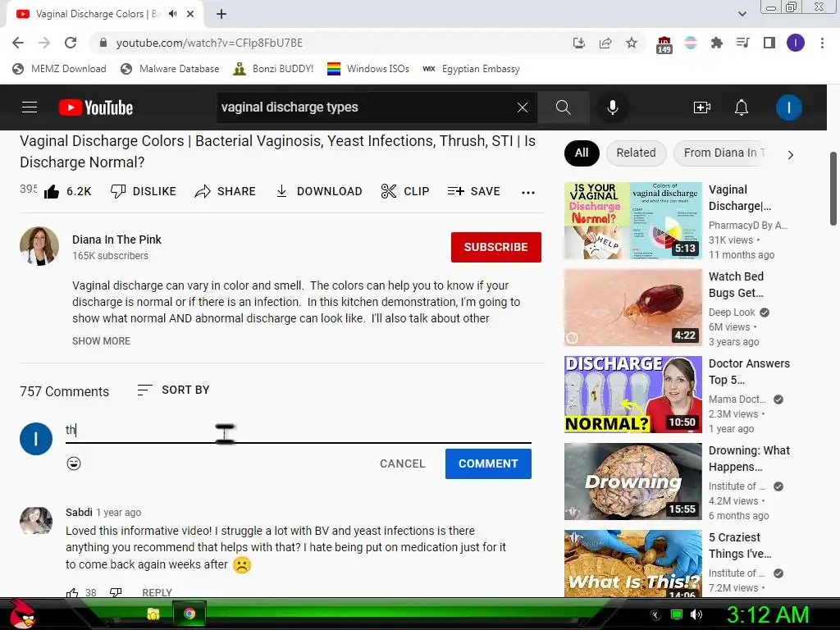Open YouTube notifications bell
840x630 pixels.
click(x=742, y=107)
